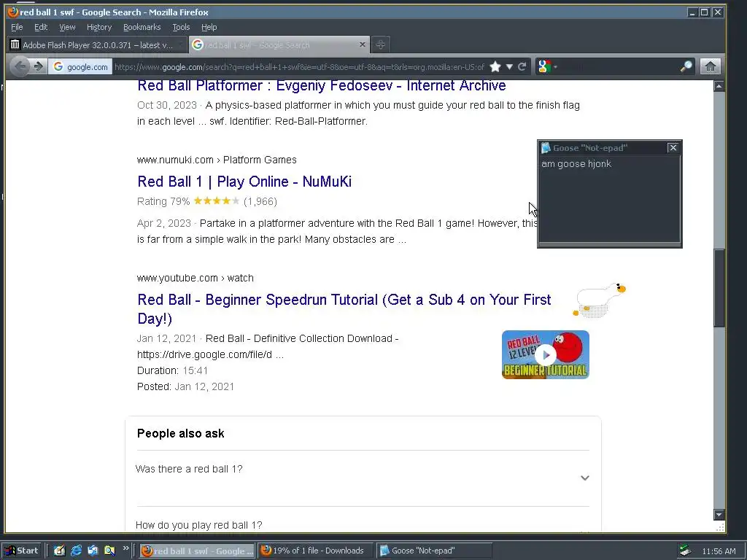This screenshot has height=560, width=747.
Task: Open the Bookmarks menu
Action: [142, 27]
